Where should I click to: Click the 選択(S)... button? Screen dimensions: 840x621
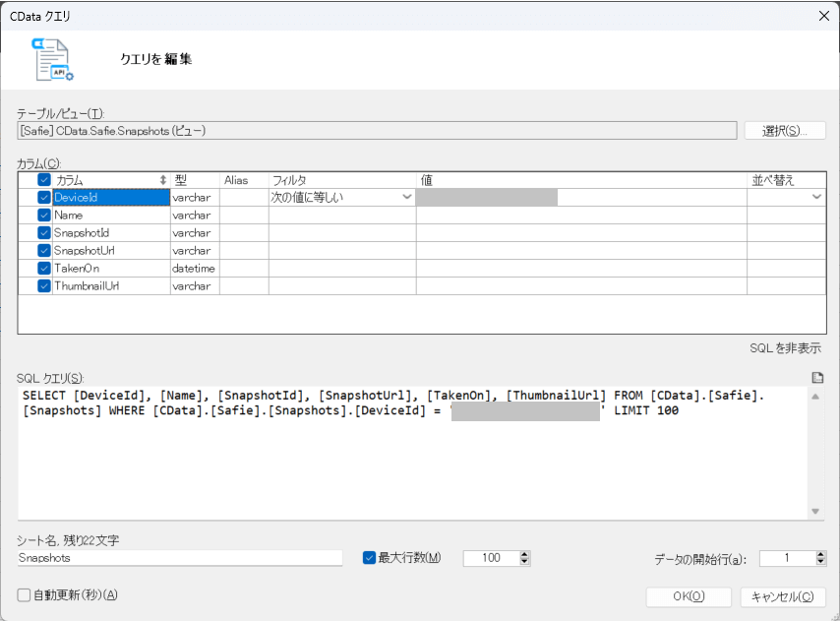(x=785, y=131)
